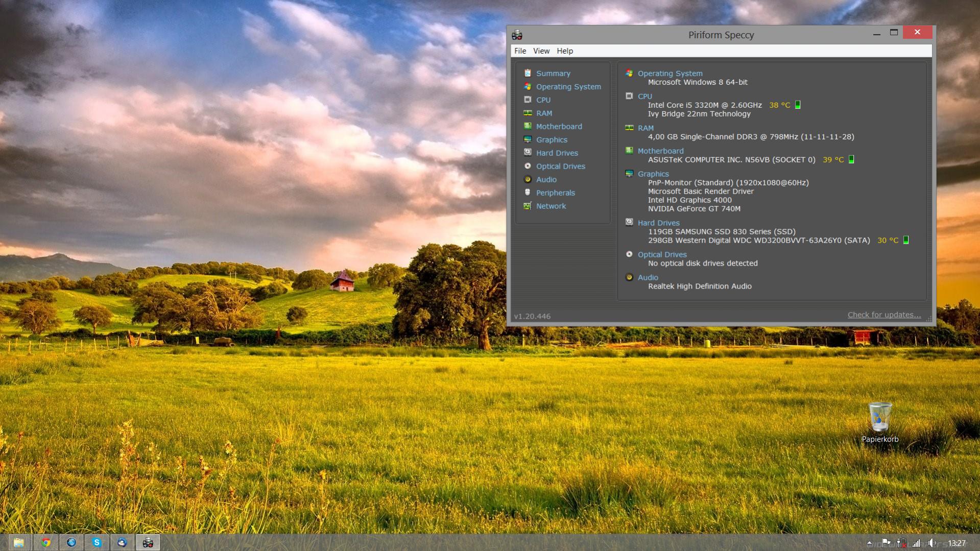Click the Optical Drives heading in the summary panel
980x551 pixels.
pyautogui.click(x=662, y=255)
